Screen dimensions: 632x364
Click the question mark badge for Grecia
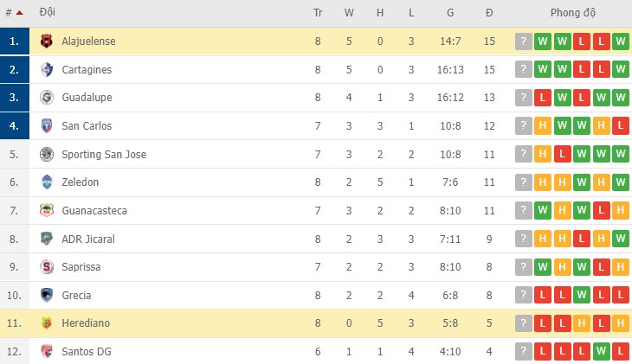523,296
